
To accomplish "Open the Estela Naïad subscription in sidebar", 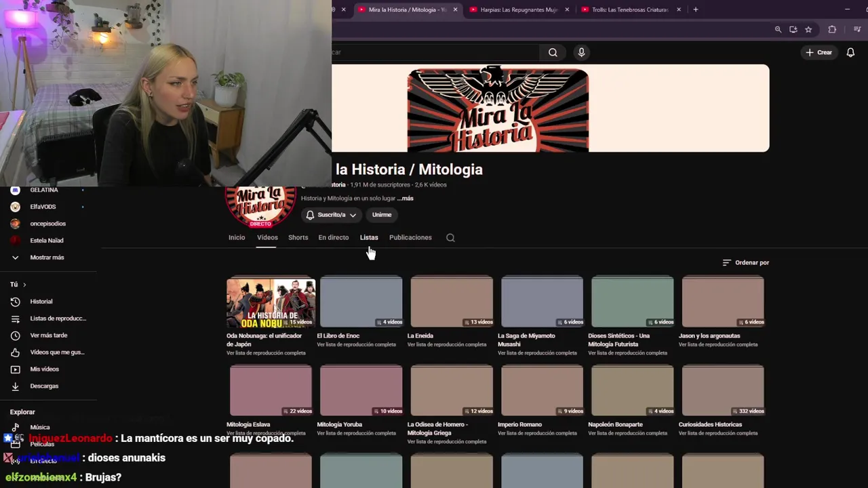I will click(47, 241).
